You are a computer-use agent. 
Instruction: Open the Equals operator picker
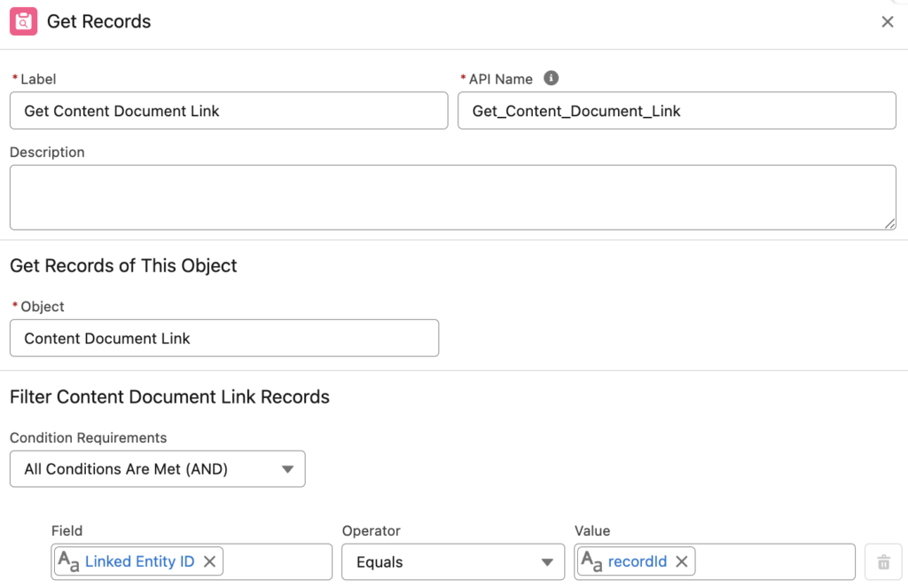(452, 561)
